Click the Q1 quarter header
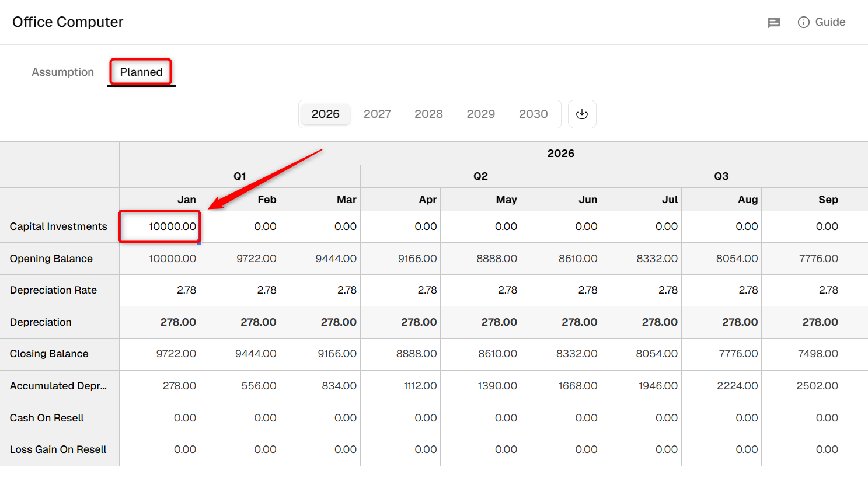 pyautogui.click(x=240, y=176)
